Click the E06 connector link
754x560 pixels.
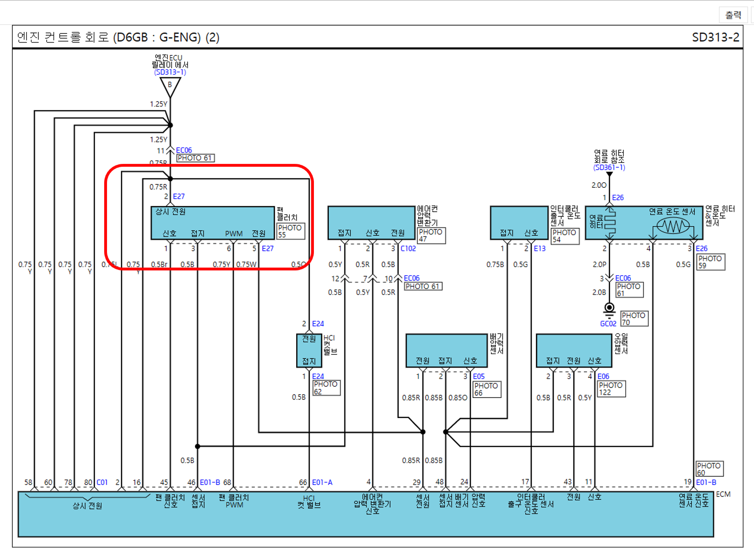click(x=603, y=377)
